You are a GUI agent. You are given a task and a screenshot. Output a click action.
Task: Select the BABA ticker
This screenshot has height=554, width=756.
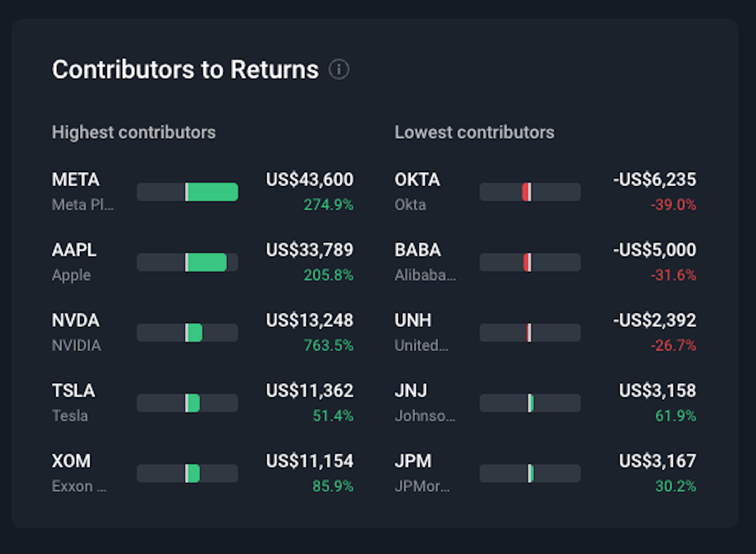(x=418, y=250)
